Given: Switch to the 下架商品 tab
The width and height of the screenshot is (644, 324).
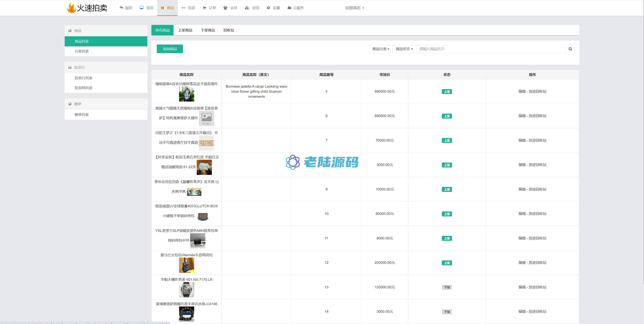Looking at the screenshot, I should [208, 30].
